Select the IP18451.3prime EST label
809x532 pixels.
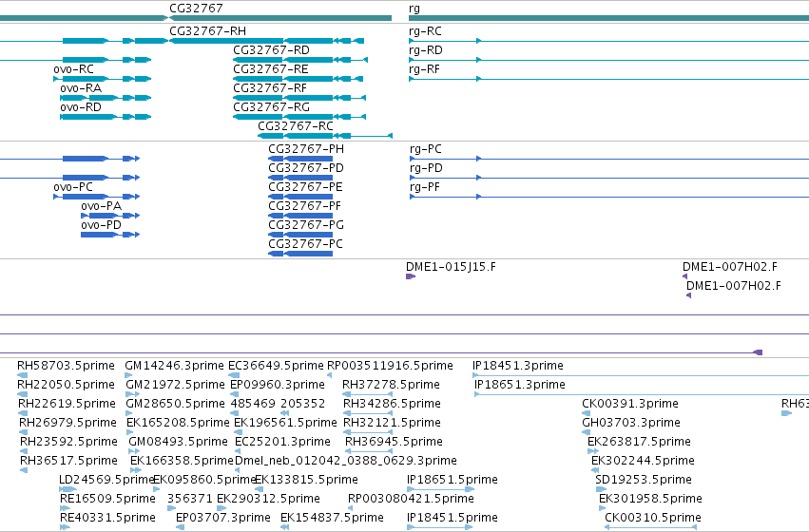tap(518, 366)
